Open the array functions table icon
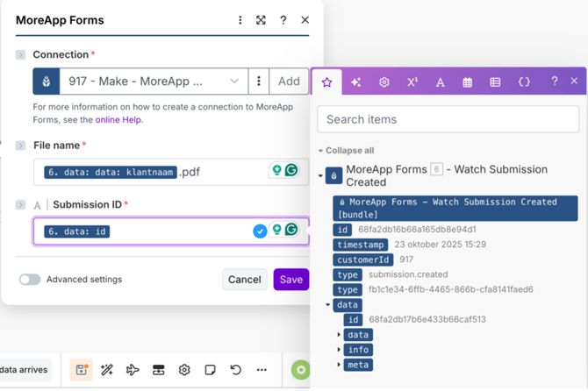Image resolution: width=588 pixels, height=391 pixels. coord(495,82)
